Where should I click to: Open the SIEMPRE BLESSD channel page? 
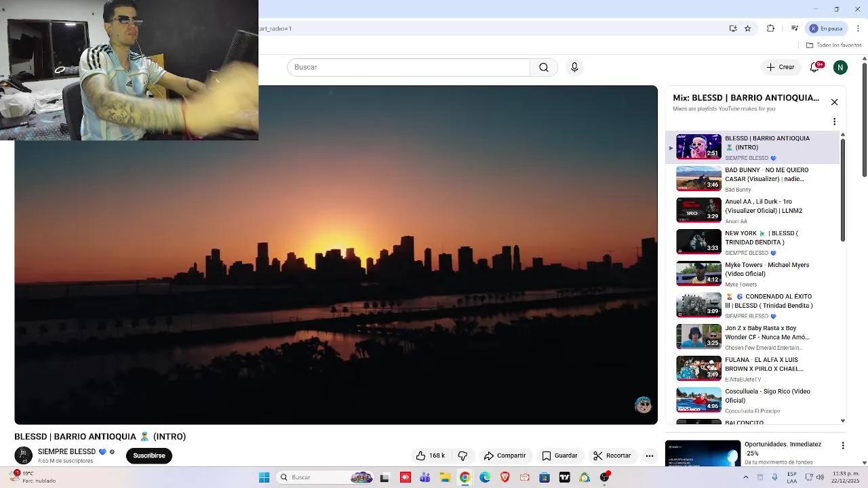66,451
